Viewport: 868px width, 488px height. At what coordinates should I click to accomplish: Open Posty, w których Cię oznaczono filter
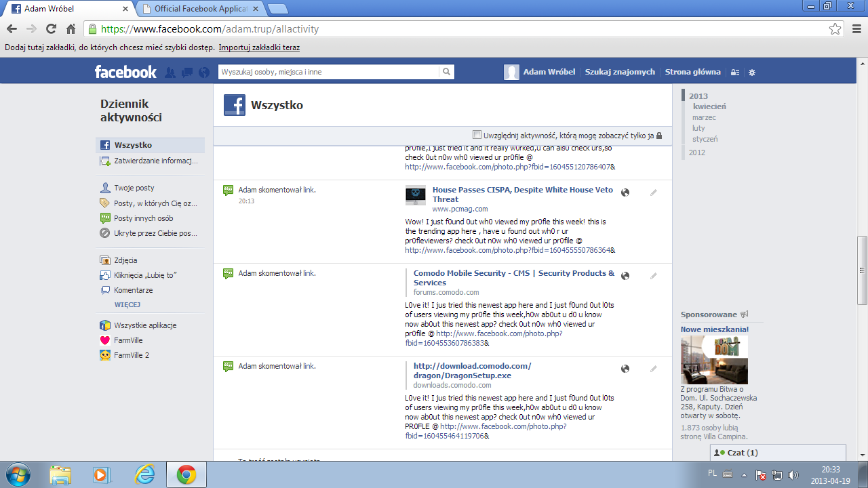[150, 203]
